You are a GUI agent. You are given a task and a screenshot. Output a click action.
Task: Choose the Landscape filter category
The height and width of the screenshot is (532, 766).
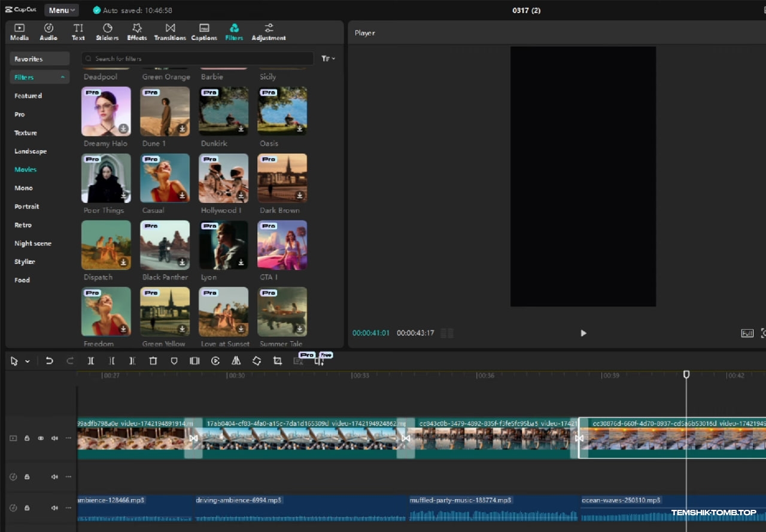click(31, 151)
